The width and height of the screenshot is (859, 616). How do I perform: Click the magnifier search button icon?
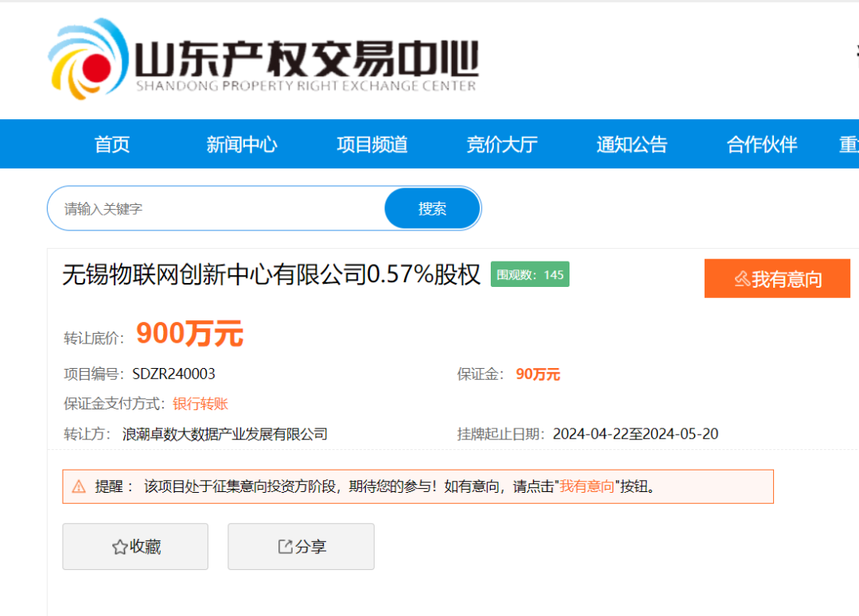[432, 207]
